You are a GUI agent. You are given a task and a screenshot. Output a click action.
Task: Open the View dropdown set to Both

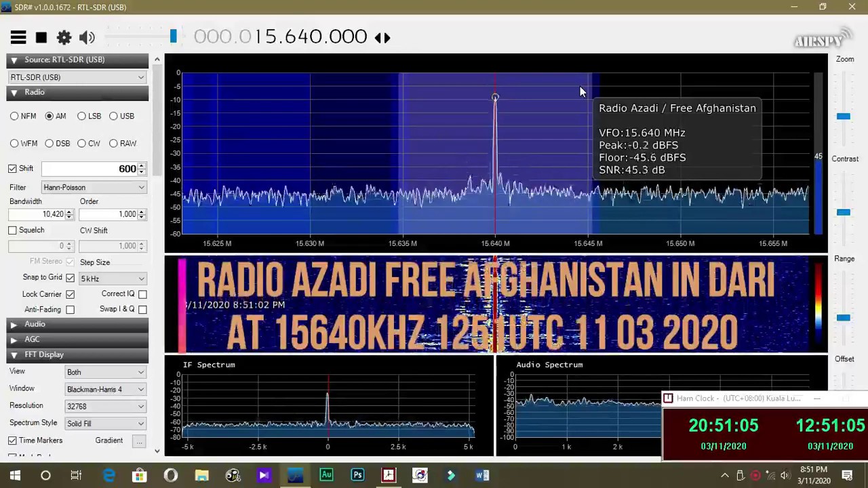105,372
